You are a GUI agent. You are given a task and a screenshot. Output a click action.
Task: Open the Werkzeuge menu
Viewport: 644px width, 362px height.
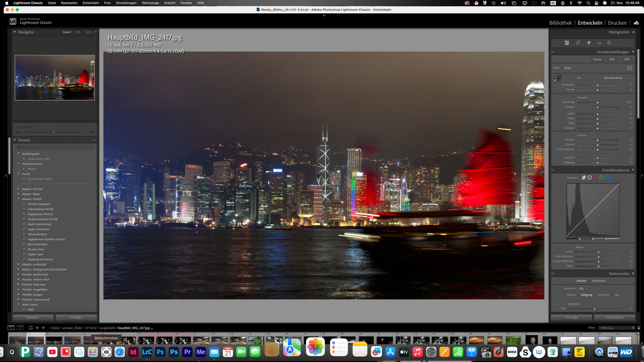[x=150, y=3]
